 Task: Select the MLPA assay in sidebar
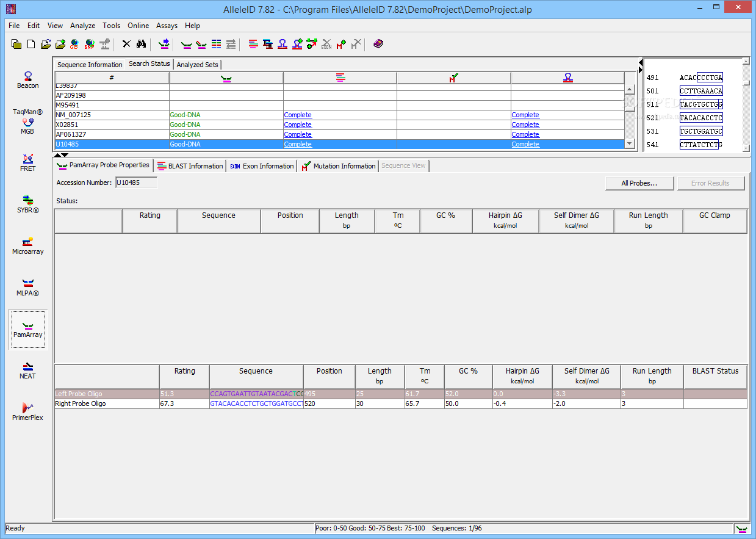click(27, 288)
